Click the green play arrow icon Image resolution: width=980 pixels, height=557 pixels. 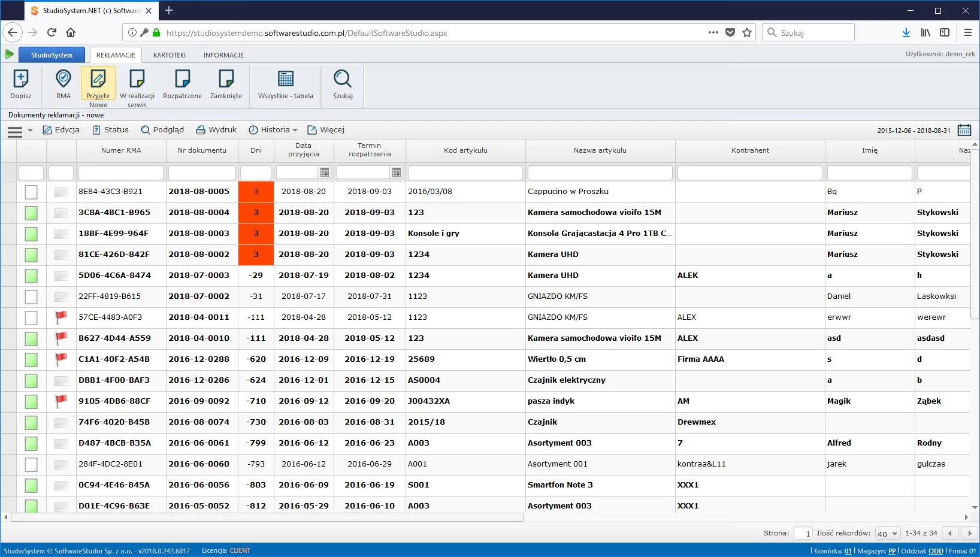point(9,55)
